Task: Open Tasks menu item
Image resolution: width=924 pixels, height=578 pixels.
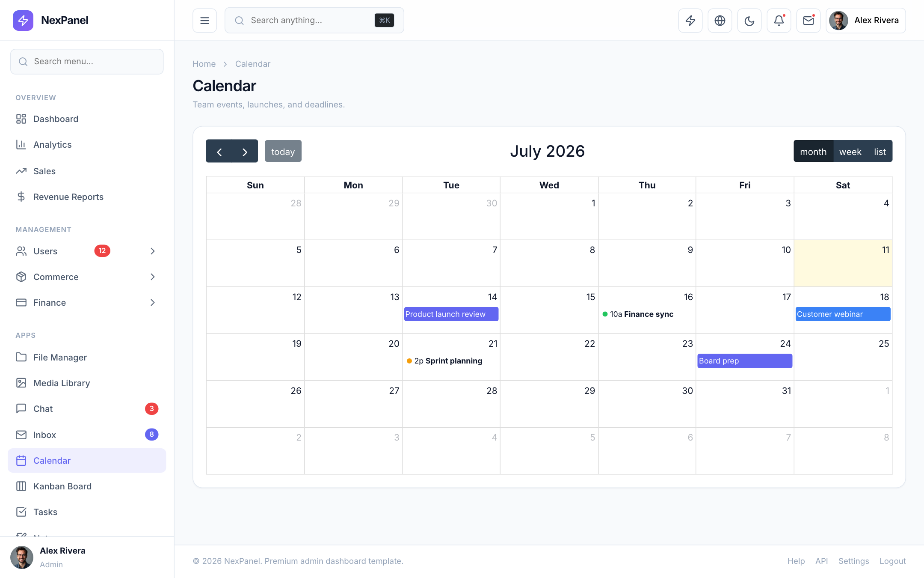Action: [x=87, y=512]
